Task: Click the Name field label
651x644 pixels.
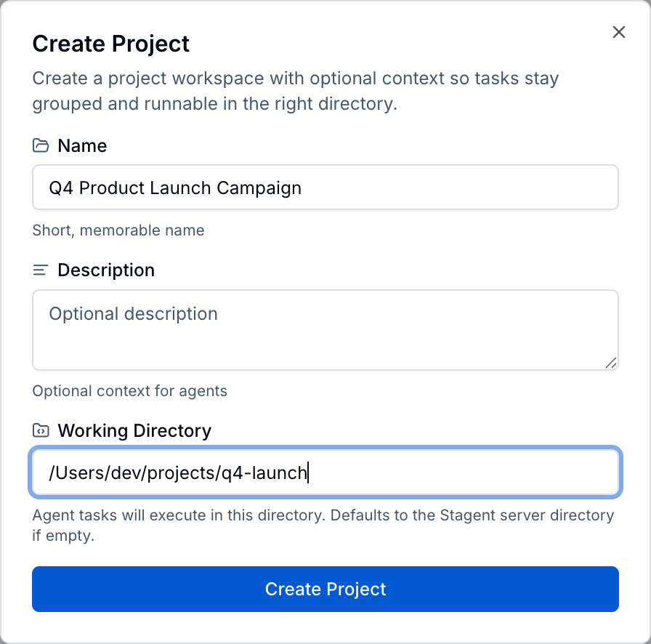Action: (x=81, y=145)
